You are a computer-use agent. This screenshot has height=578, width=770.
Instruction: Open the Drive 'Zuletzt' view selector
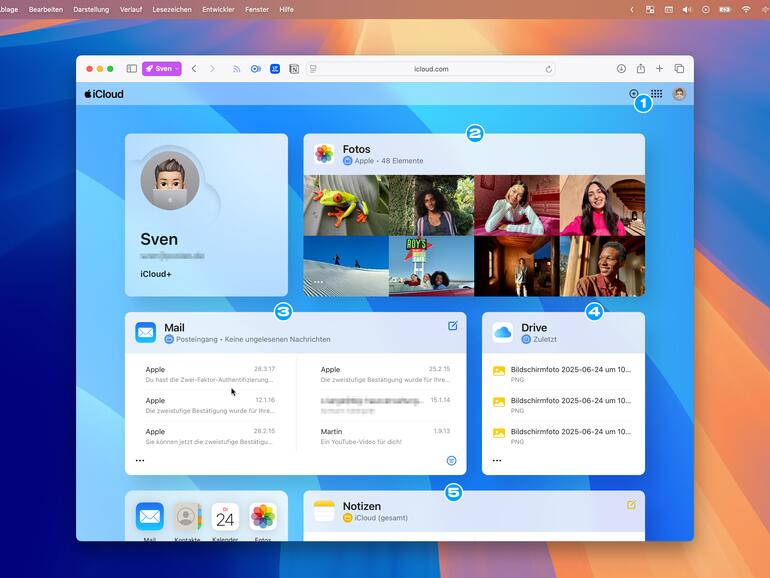tap(539, 339)
